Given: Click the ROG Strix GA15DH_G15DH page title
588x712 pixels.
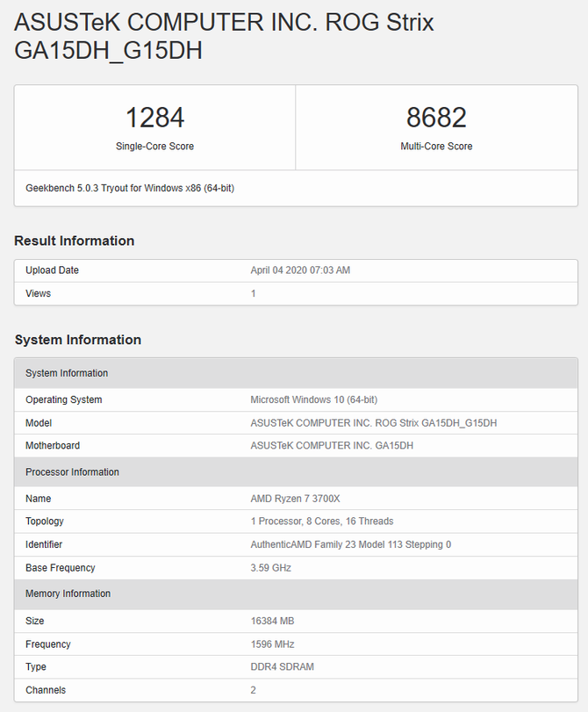Looking at the screenshot, I should pyautogui.click(x=224, y=37).
